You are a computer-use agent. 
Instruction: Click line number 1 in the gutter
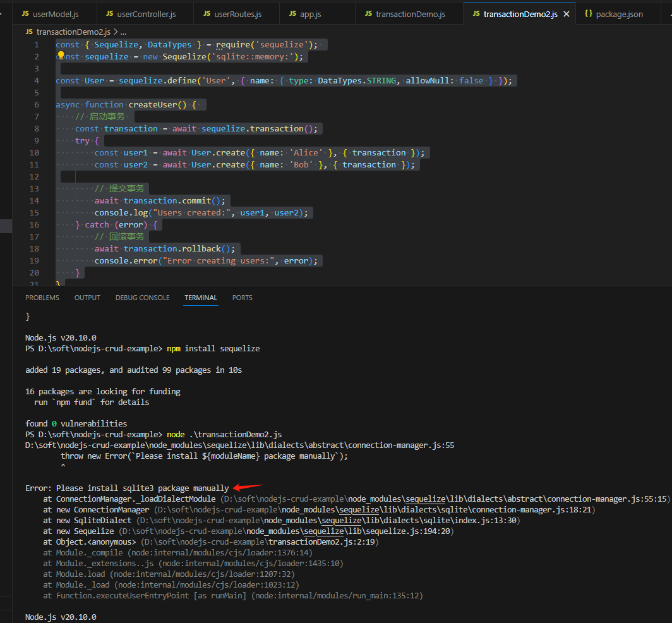point(37,45)
